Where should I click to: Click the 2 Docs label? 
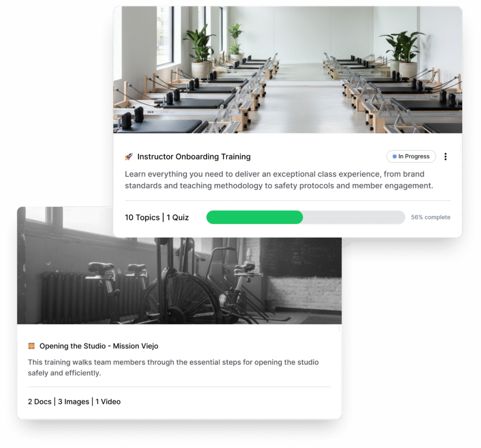click(x=39, y=401)
